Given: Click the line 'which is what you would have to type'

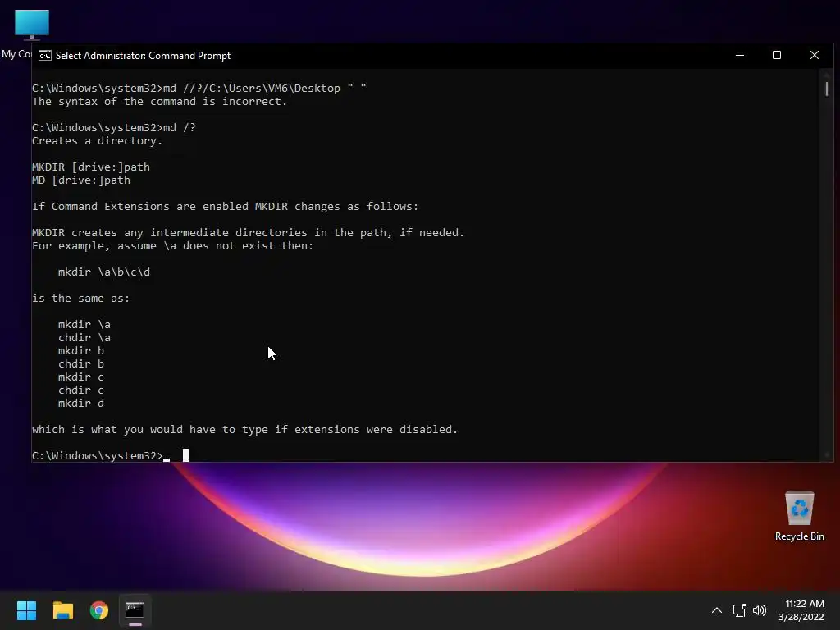Looking at the screenshot, I should (244, 430).
